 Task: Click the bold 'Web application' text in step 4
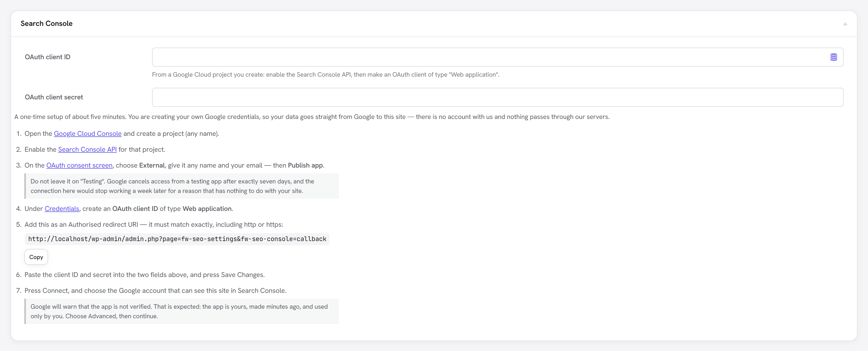click(207, 209)
